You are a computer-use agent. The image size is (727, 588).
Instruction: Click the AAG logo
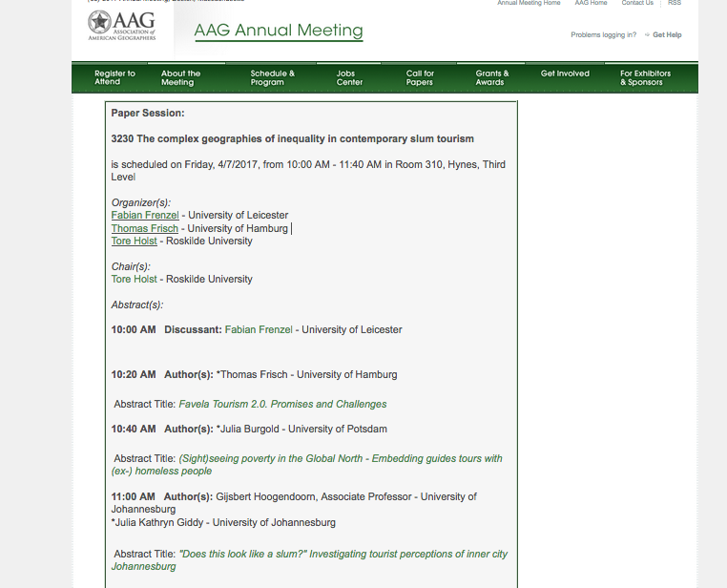(122, 26)
